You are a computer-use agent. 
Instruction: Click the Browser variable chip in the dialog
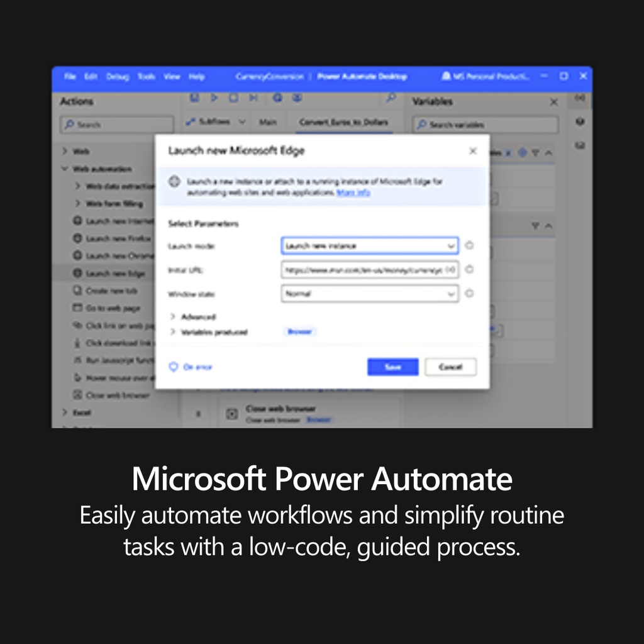[x=300, y=331]
